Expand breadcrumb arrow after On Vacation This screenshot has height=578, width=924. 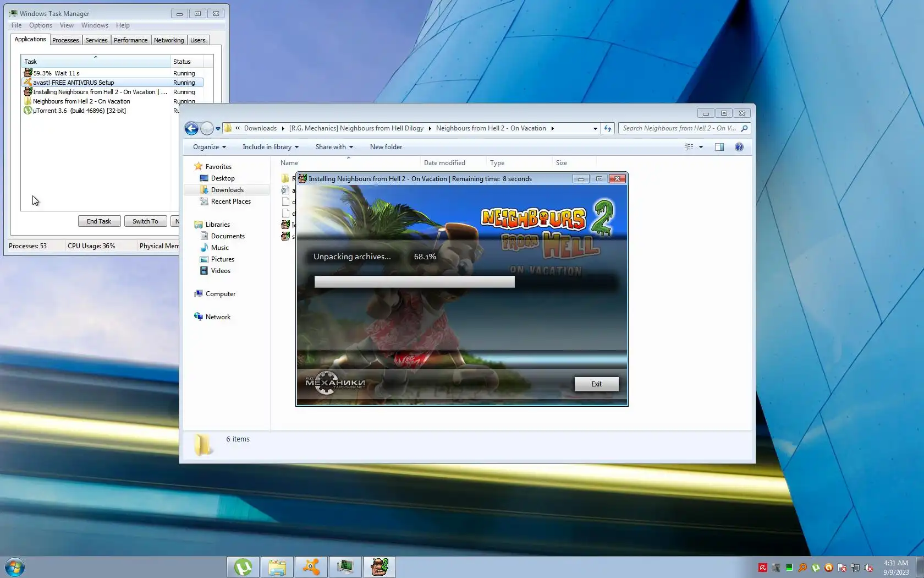coord(552,128)
